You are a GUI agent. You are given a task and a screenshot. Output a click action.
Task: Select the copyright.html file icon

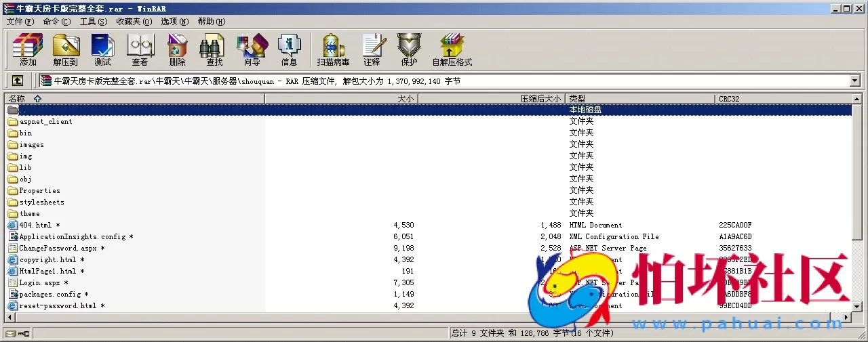(13, 259)
